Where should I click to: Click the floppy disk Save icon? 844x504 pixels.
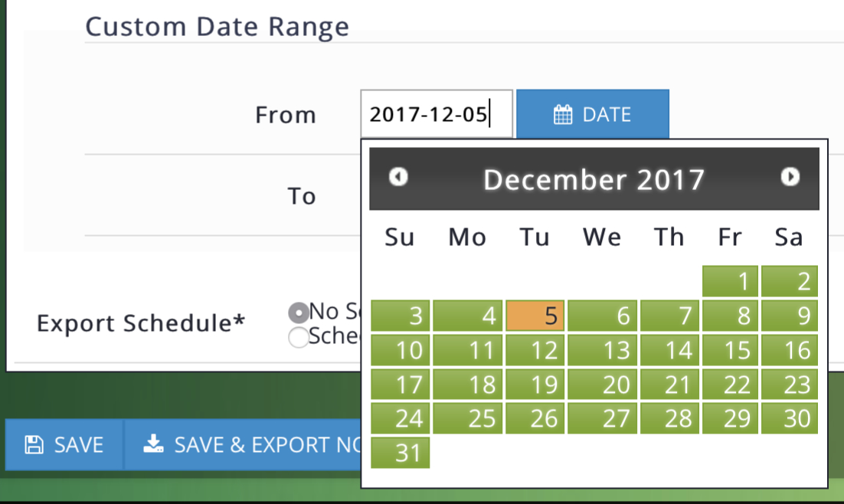[33, 445]
